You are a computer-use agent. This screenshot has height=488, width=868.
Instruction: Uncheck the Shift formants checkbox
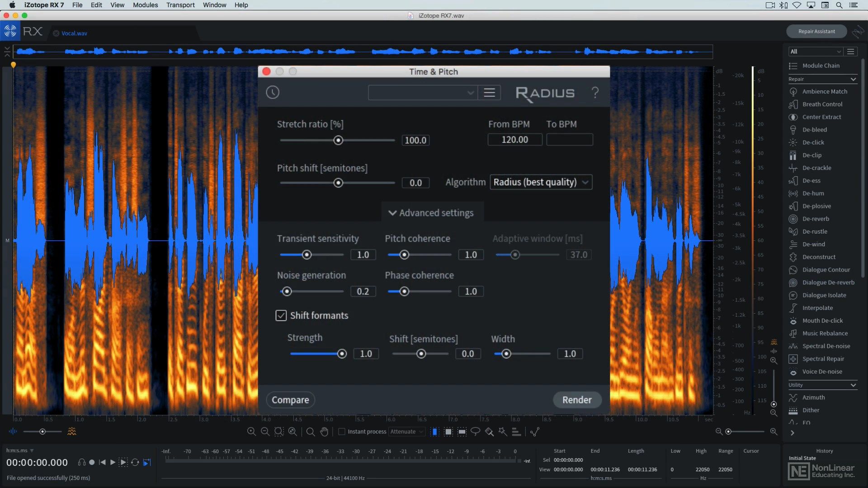click(x=281, y=315)
